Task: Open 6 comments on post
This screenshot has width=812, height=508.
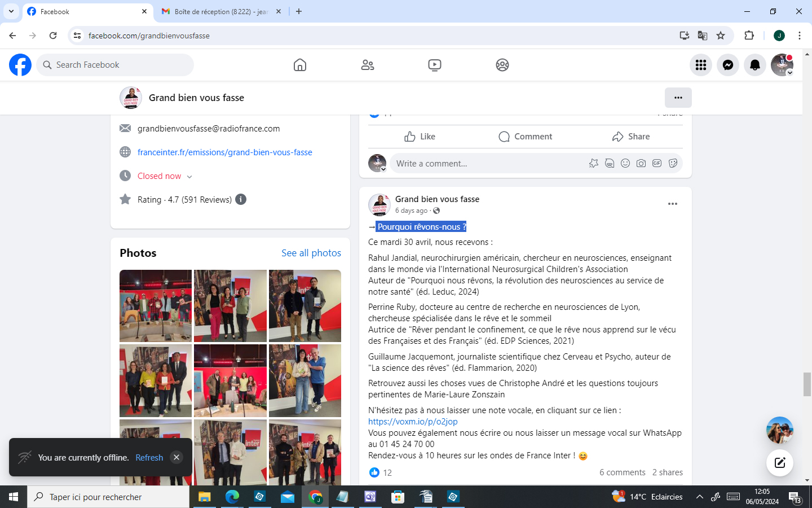Action: point(623,472)
